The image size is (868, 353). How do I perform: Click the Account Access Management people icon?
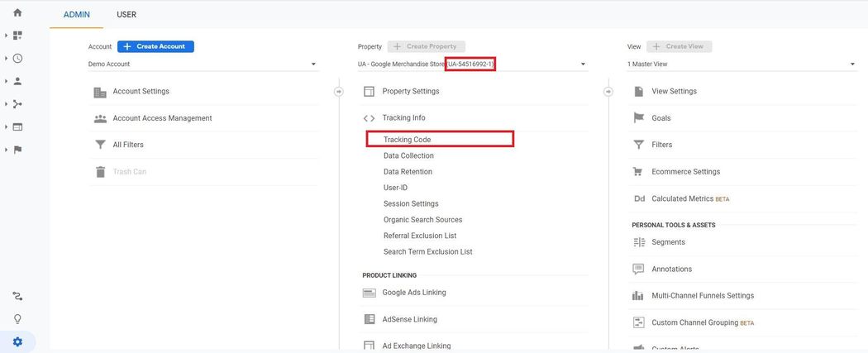[100, 118]
